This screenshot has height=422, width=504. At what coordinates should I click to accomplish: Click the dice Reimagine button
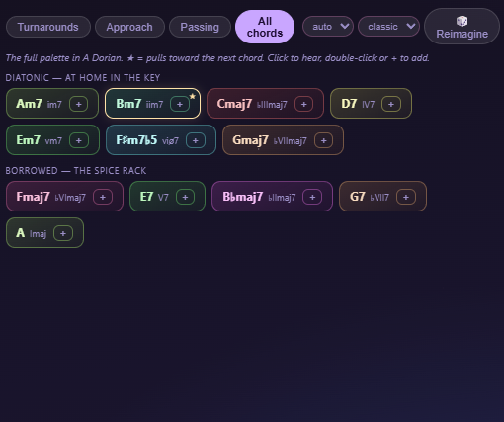pyautogui.click(x=462, y=27)
